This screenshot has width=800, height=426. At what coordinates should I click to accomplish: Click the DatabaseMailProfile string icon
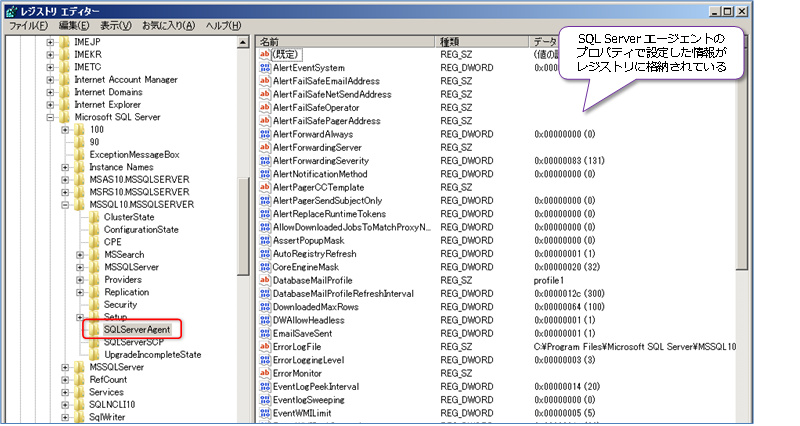coord(264,280)
